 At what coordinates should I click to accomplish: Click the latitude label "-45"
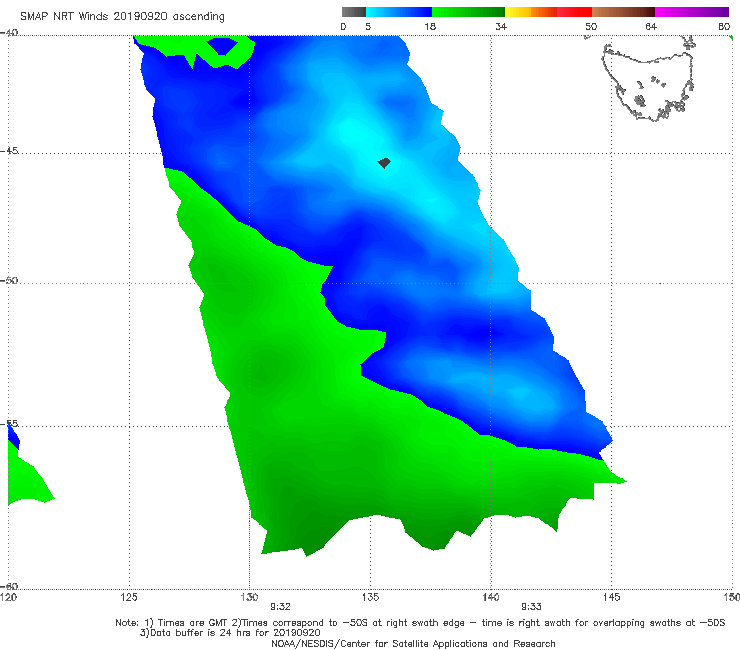click(x=9, y=151)
